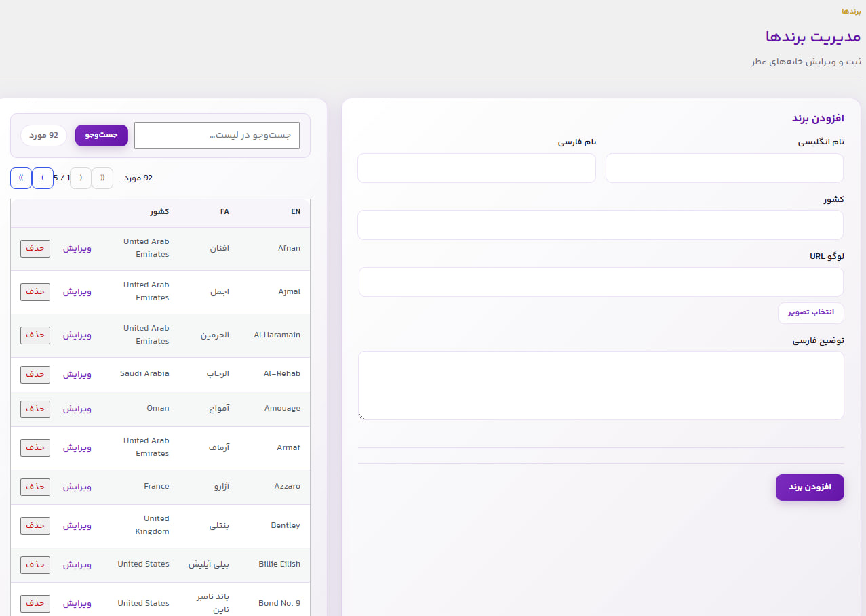Edit the Amouage brand
The width and height of the screenshot is (866, 616).
[x=77, y=409]
